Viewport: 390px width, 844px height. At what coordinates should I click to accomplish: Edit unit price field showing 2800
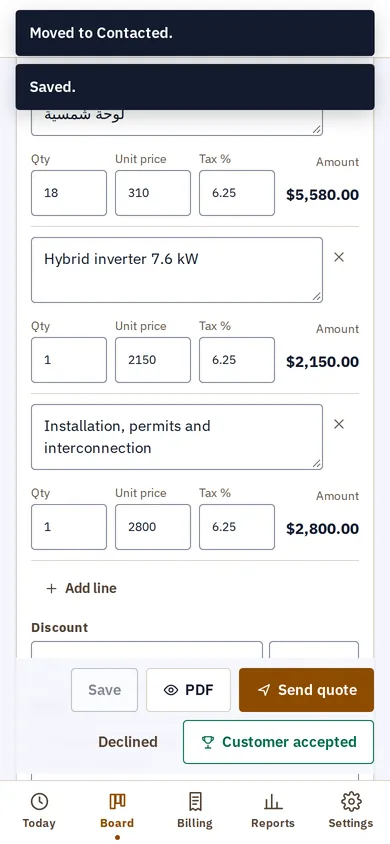point(153,526)
